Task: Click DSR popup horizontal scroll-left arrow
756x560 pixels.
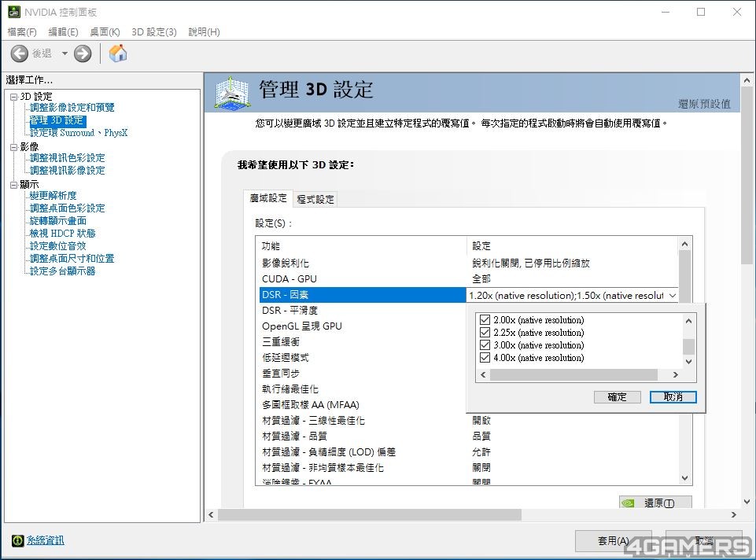Action: (483, 374)
